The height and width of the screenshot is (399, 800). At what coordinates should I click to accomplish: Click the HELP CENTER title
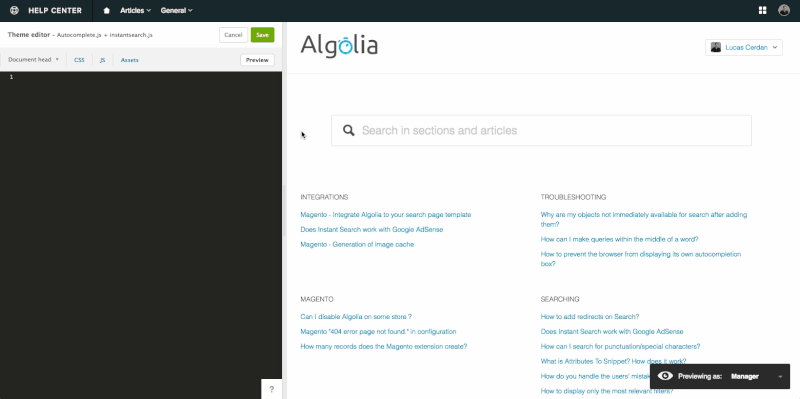coord(55,10)
